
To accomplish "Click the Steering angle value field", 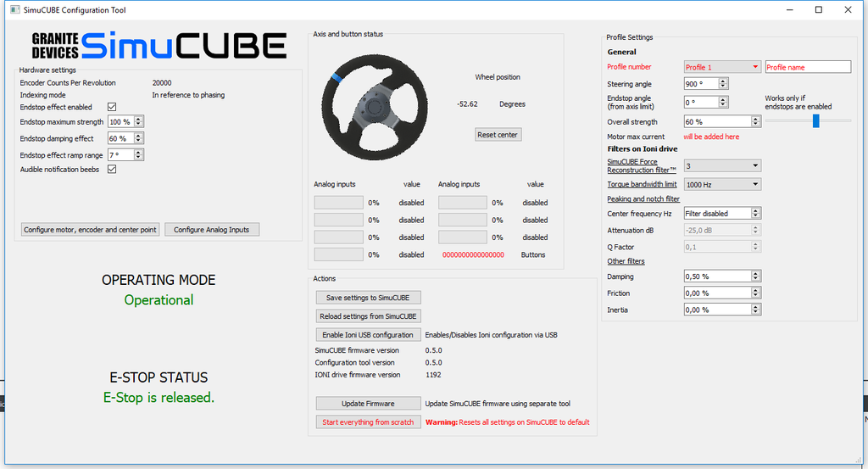I will pos(701,84).
